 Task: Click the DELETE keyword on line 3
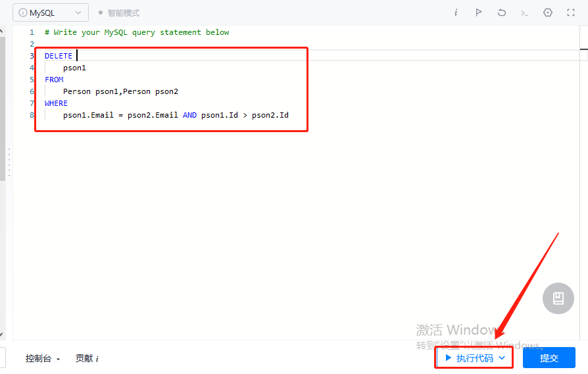tap(59, 56)
